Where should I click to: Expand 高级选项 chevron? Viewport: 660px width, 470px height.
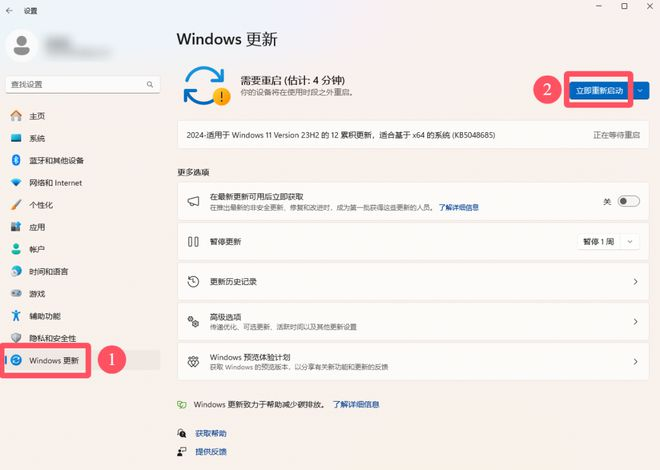pyautogui.click(x=636, y=322)
